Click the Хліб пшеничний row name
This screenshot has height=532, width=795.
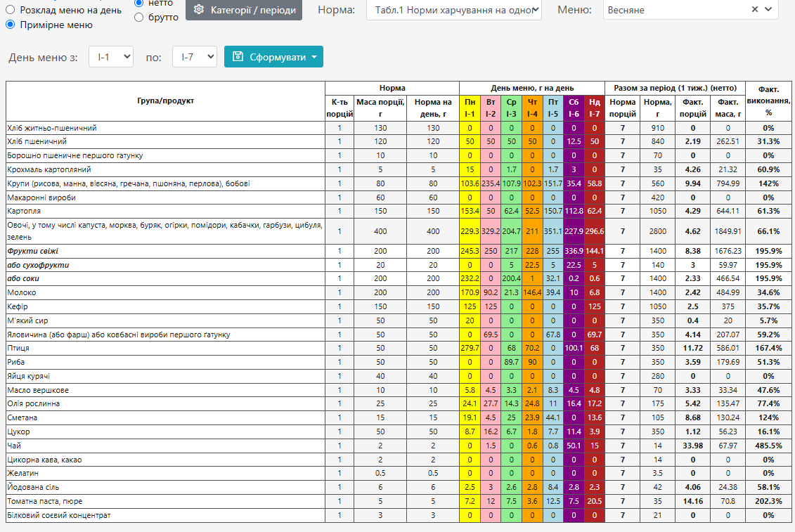click(x=37, y=141)
